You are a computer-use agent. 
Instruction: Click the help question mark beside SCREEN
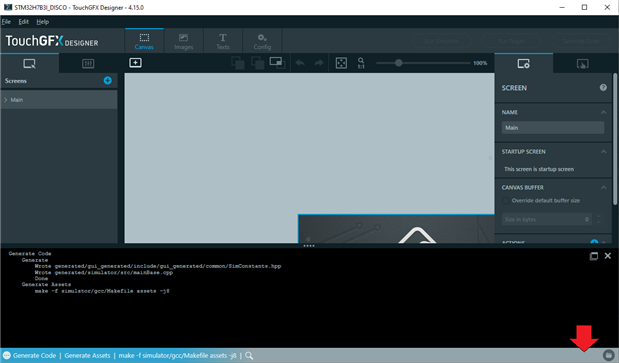603,88
